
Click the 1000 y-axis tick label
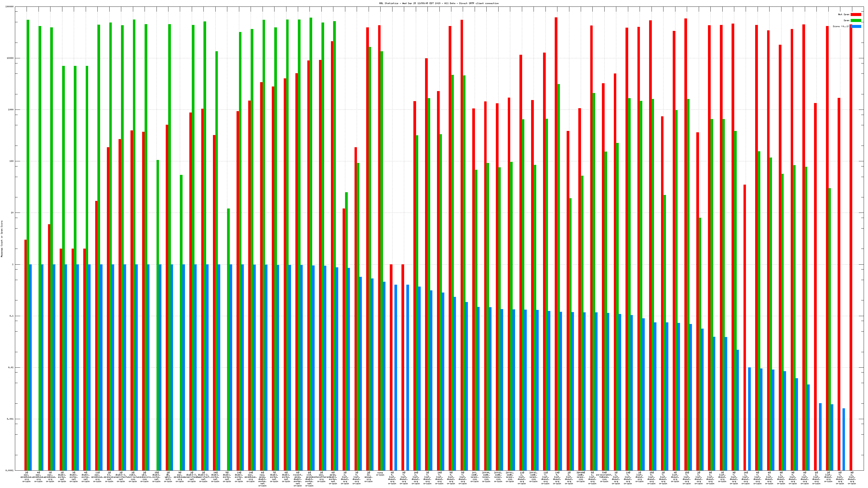click(x=11, y=110)
